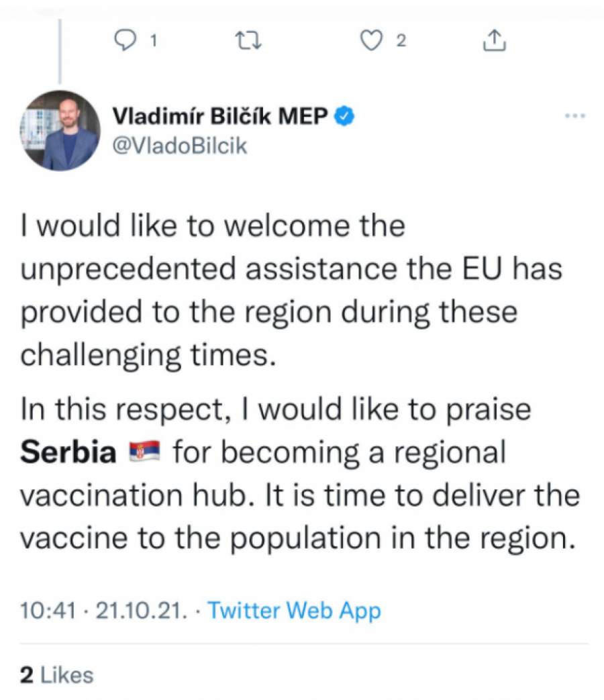View the 2 Likes list
This screenshot has width=604, height=700.
pos(57,674)
